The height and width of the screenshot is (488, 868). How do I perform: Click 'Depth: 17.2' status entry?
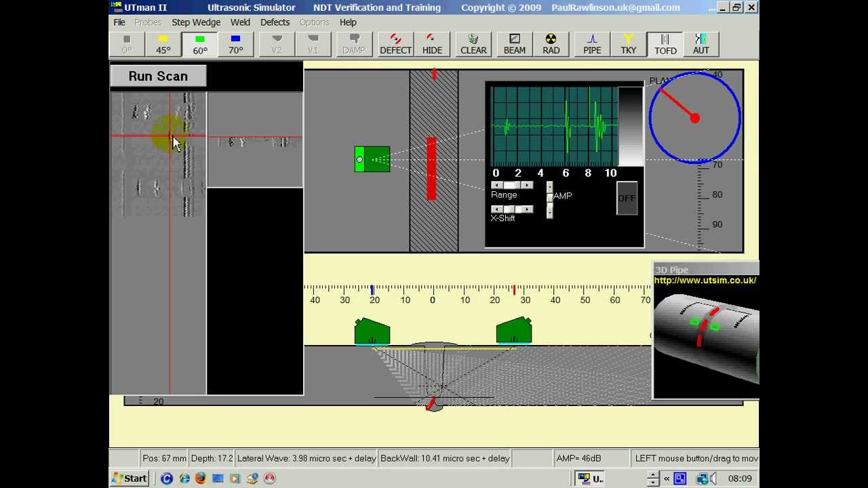[212, 458]
